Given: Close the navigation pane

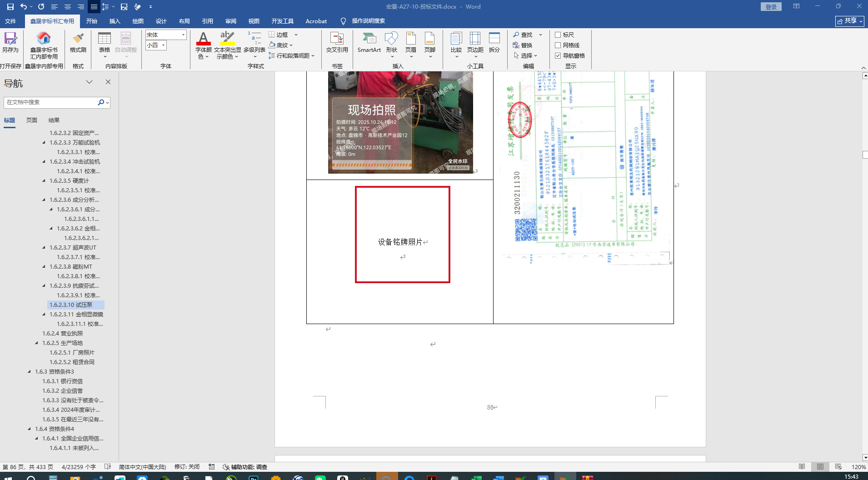Looking at the screenshot, I should [x=108, y=82].
